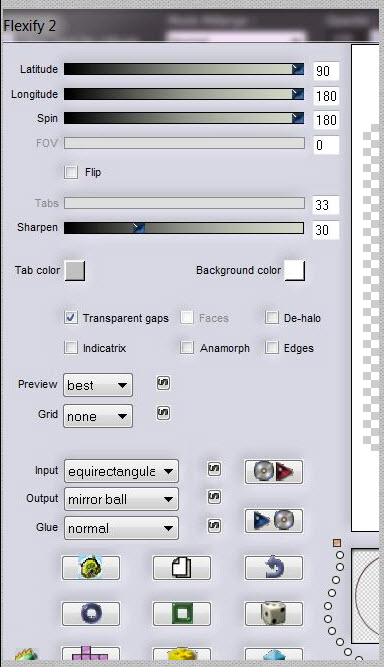Open the Input equirectangular dropdown
Image resolution: width=384 pixels, height=667 pixels.
coord(121,471)
